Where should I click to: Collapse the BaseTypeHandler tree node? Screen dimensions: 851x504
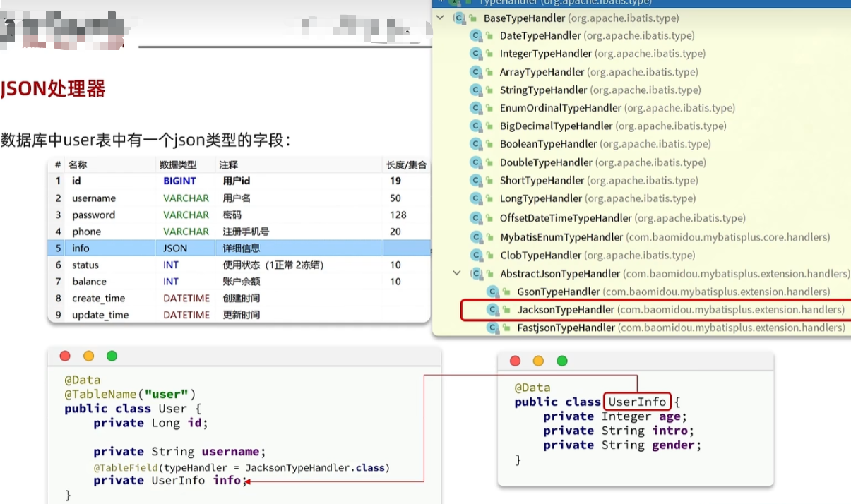[440, 18]
